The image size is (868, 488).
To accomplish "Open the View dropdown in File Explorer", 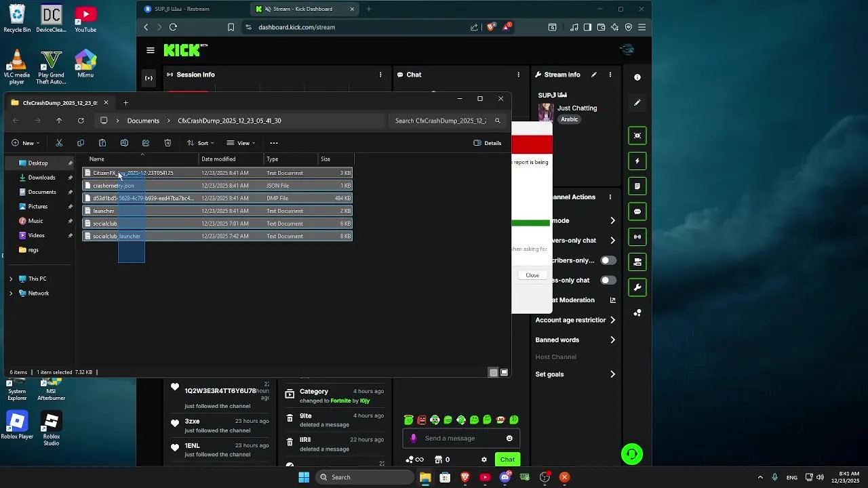I will click(241, 143).
